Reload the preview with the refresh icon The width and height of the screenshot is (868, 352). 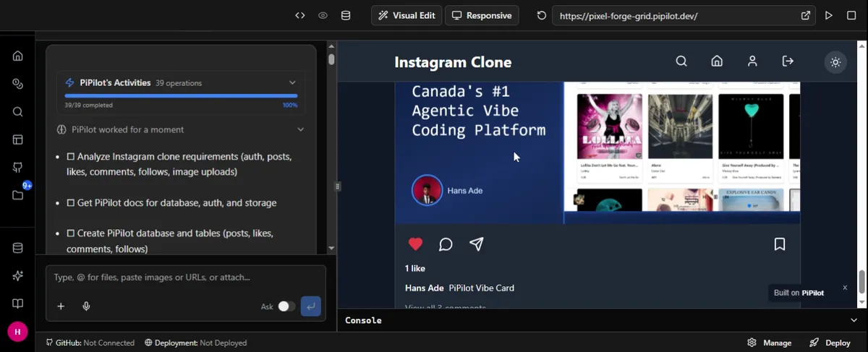541,15
